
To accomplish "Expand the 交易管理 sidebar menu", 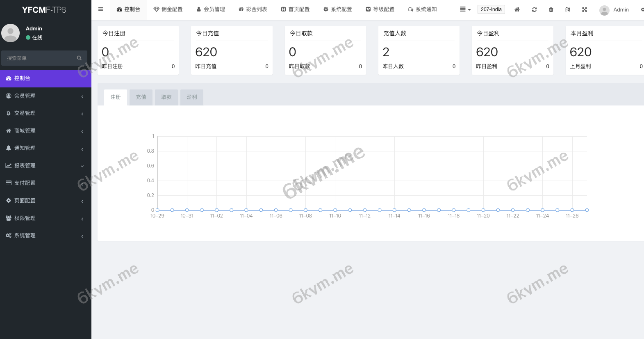I will coord(45,113).
